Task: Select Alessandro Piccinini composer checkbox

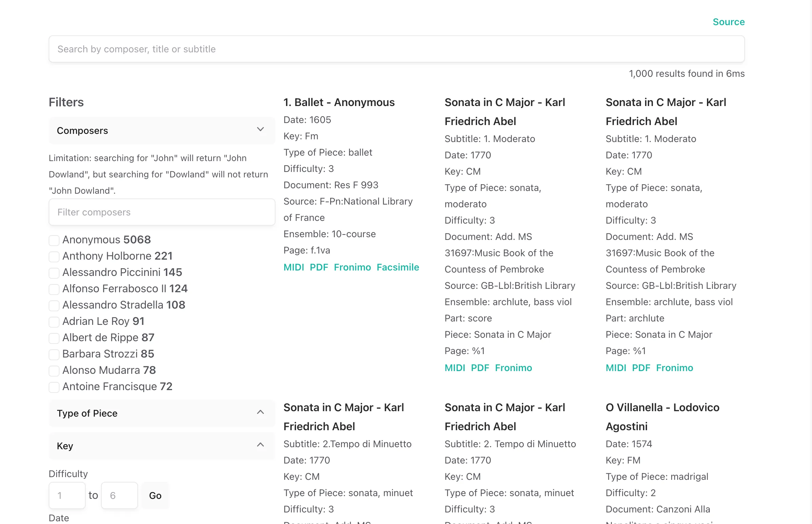Action: (x=54, y=272)
